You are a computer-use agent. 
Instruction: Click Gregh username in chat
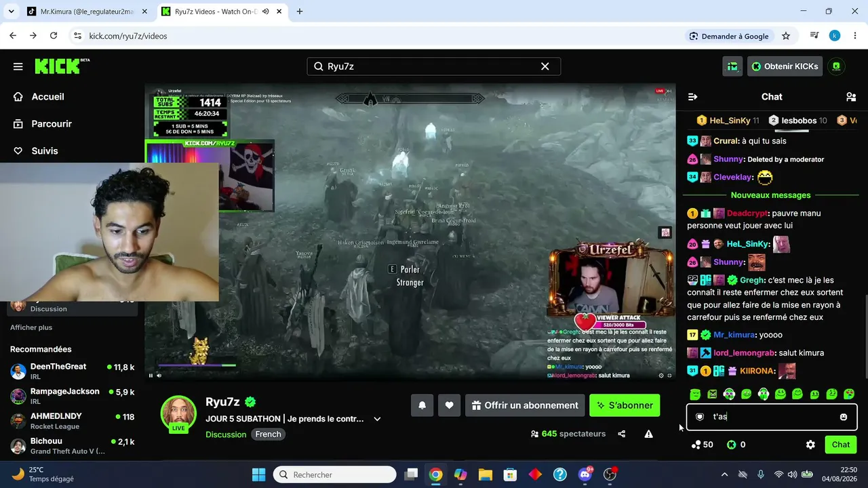[753, 280]
